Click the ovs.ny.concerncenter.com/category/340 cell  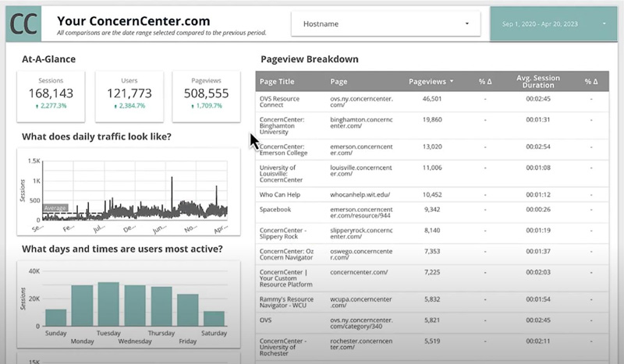tap(361, 323)
